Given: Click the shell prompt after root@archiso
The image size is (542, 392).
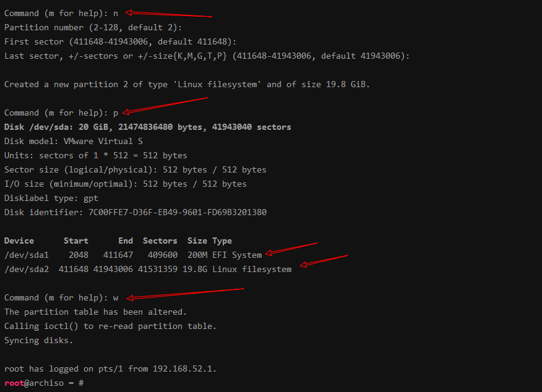Looking at the screenshot, I should pos(81,383).
